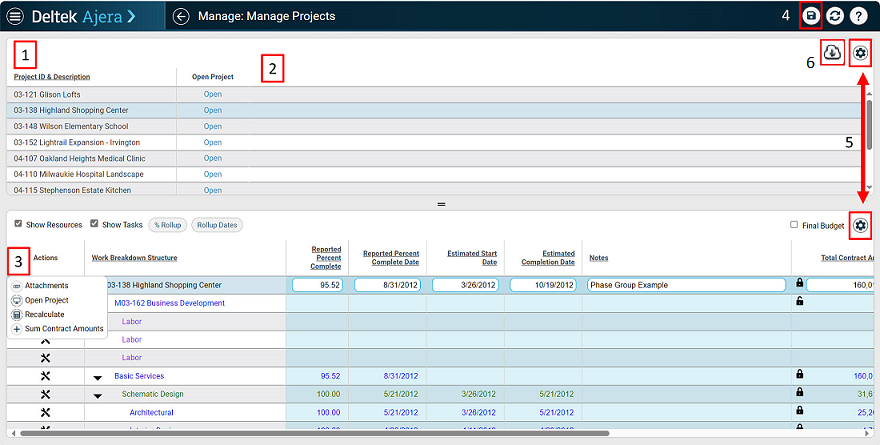Click the back arrow button

pos(181,16)
